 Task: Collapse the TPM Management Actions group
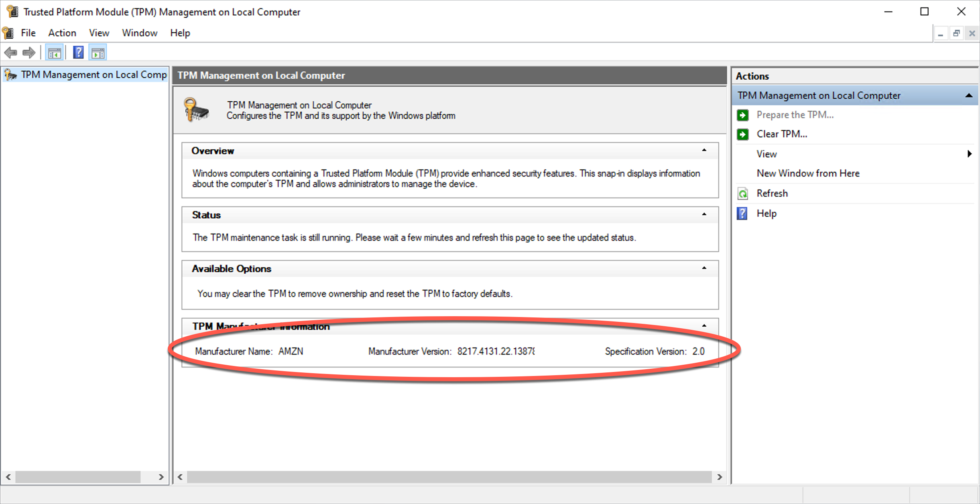969,96
